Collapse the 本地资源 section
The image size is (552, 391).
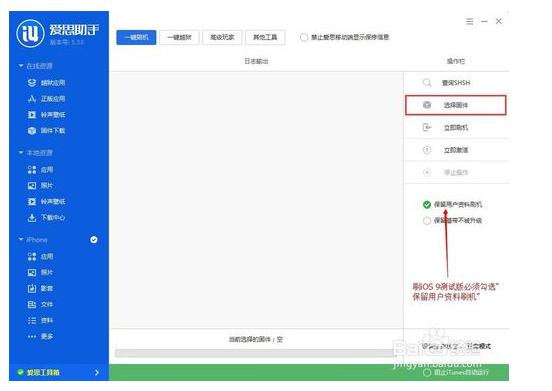point(21,152)
